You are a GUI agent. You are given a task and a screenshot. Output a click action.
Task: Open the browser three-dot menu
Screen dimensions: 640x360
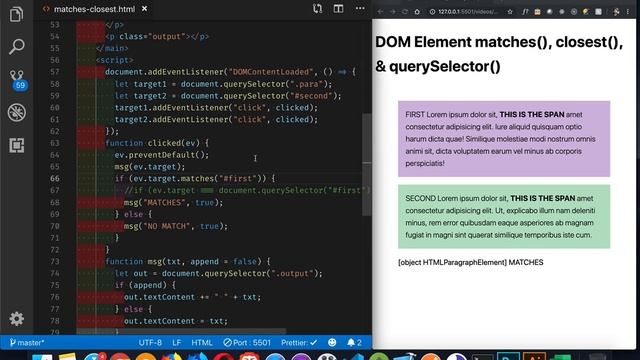628,12
